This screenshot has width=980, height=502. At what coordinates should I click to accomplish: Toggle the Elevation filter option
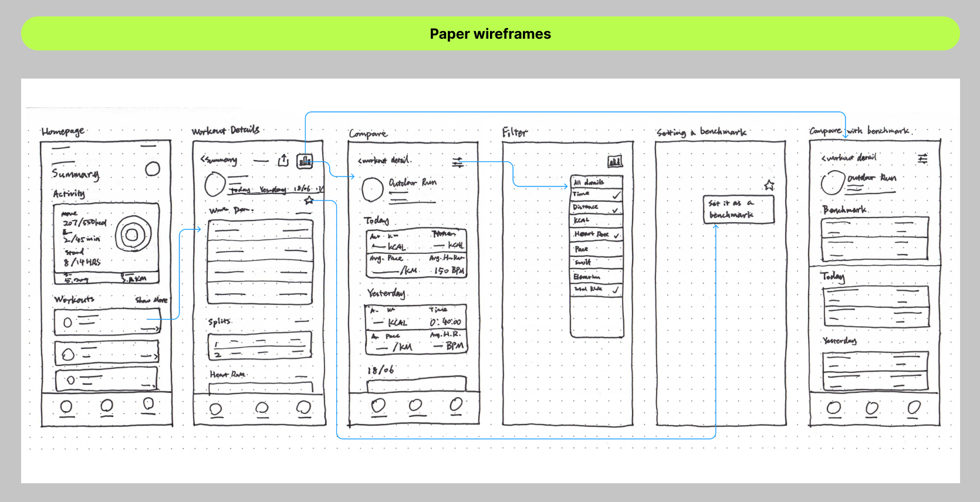click(597, 276)
